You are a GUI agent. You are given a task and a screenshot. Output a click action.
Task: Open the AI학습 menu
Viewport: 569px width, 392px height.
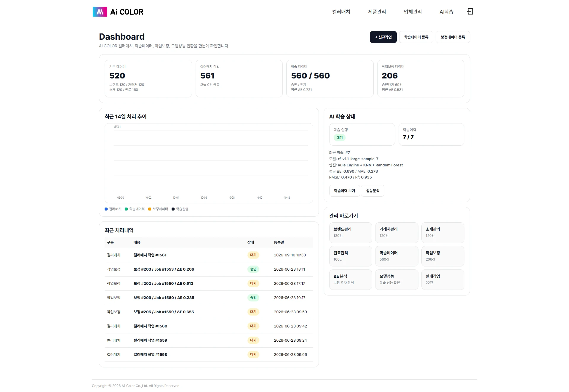[446, 12]
